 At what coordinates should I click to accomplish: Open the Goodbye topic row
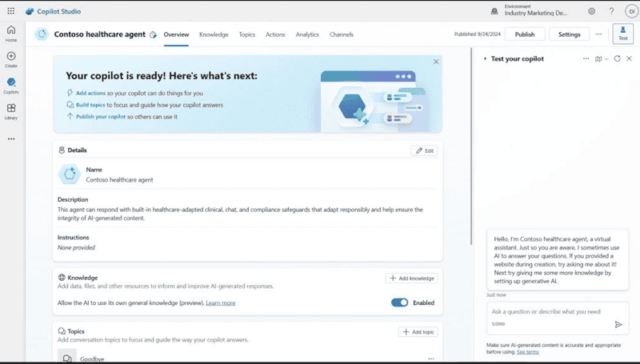[x=247, y=357]
